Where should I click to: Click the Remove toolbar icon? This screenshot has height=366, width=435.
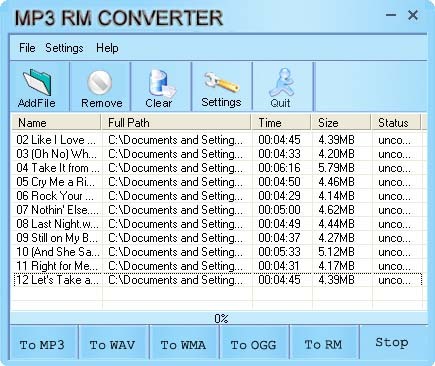point(100,82)
